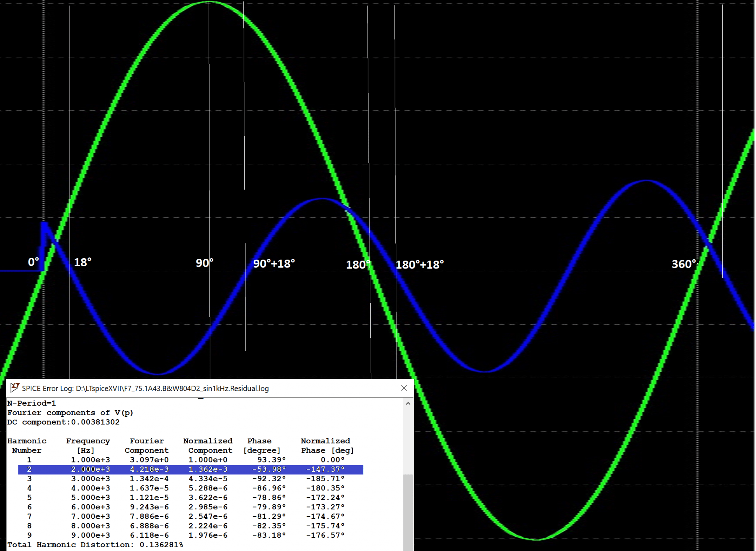Screen dimensions: 756x551
Task: Click the log window scrollbar thumb
Action: pos(408,512)
